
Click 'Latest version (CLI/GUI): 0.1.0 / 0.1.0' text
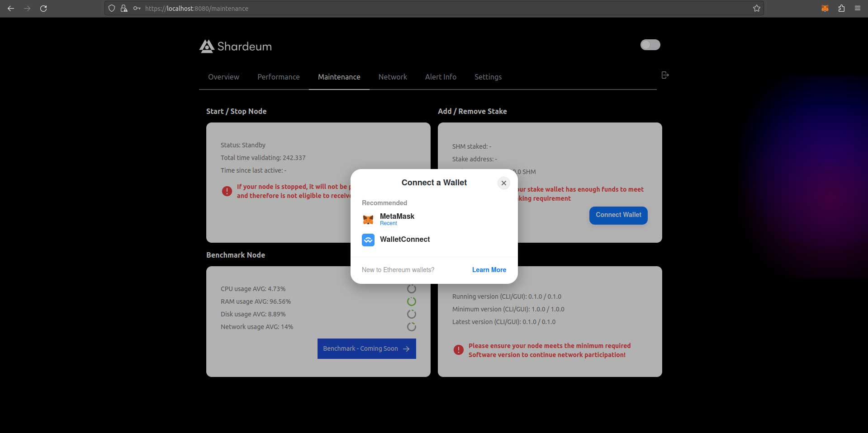(x=504, y=322)
